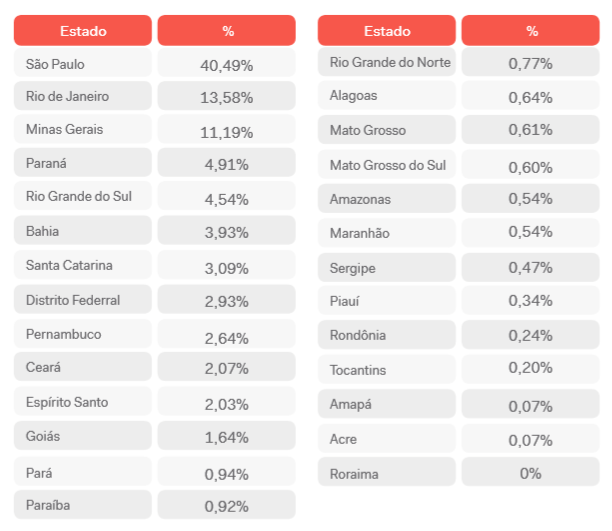Select the Mato Grosso do Sul cell
This screenshot has height=531, width=612.
[386, 164]
